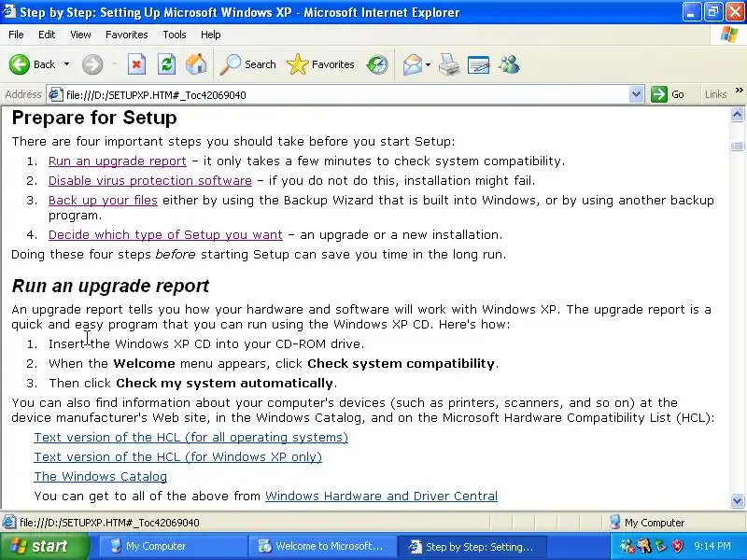The width and height of the screenshot is (747, 560).
Task: Click the first network tray icon
Action: click(627, 546)
